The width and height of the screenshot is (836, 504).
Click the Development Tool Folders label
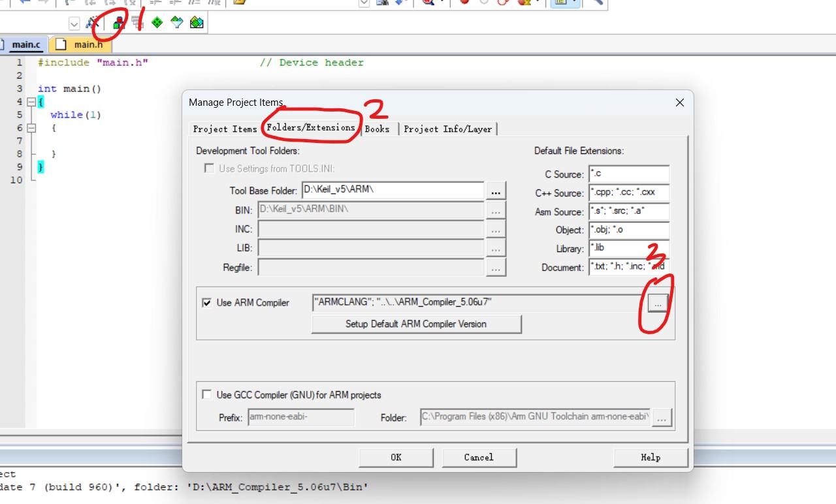click(248, 151)
